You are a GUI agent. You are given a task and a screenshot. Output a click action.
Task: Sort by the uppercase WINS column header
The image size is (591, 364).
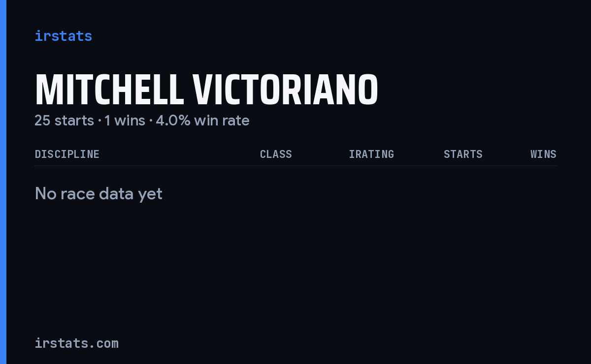click(x=543, y=154)
